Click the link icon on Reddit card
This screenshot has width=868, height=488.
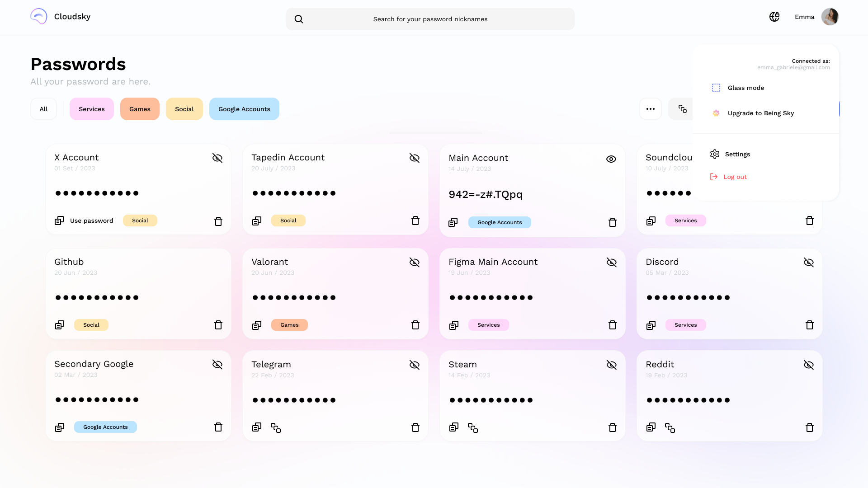(670, 427)
